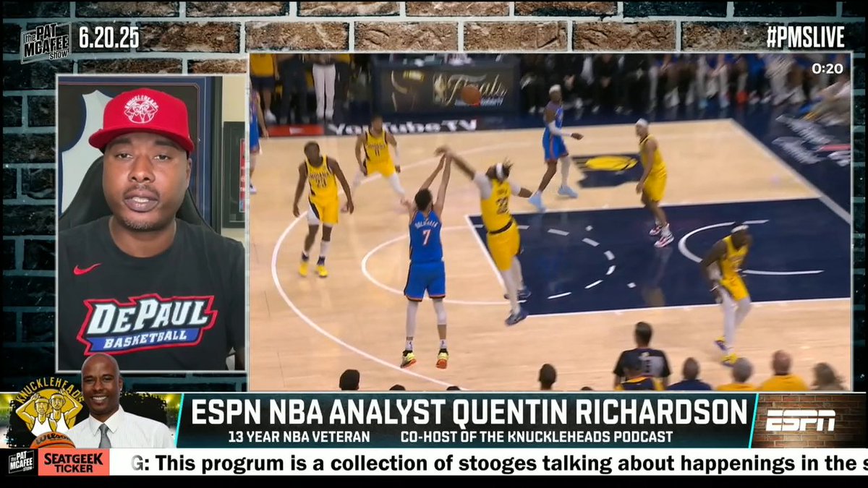The image size is (868, 488).
Task: Click the basketball game replay video
Action: tap(550, 222)
